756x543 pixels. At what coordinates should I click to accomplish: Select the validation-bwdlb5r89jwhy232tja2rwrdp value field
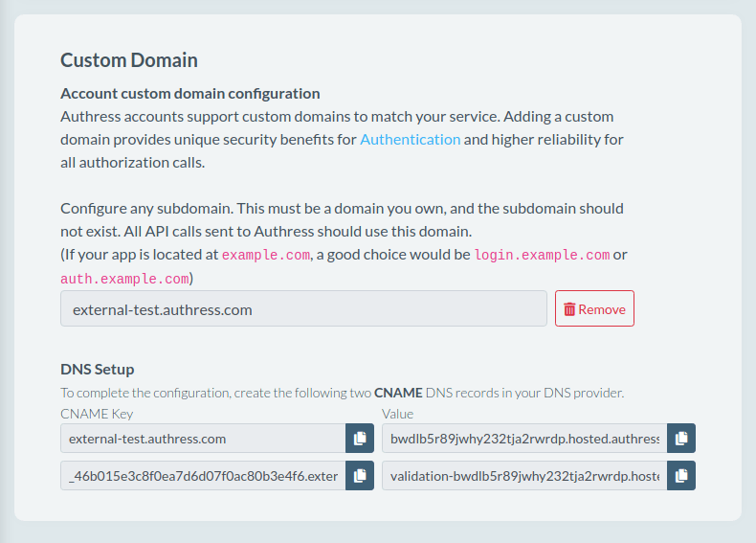pos(524,476)
